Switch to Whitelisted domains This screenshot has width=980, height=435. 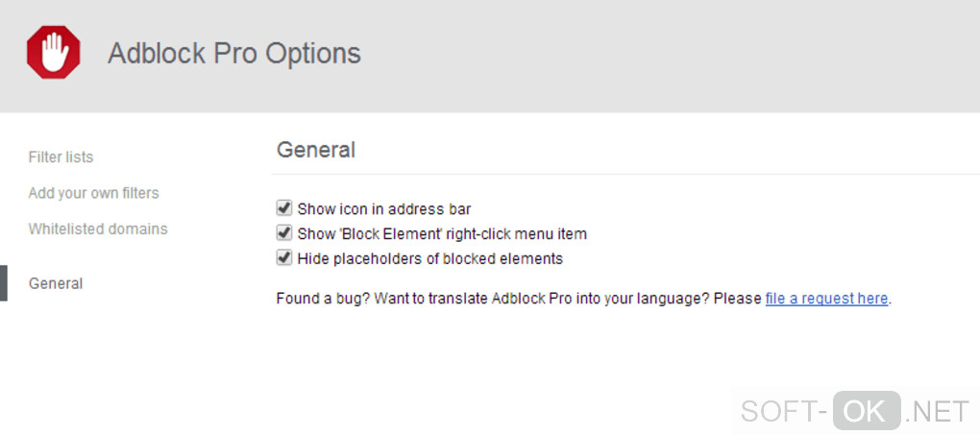point(98,229)
